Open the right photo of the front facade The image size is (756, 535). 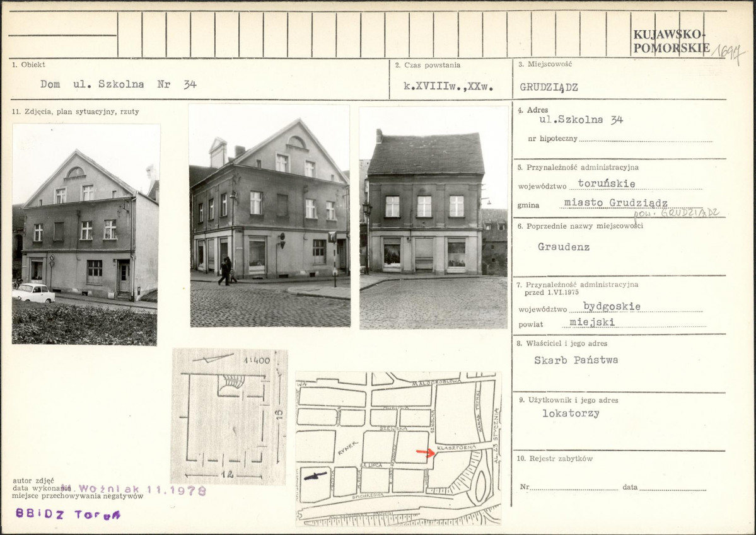(x=433, y=217)
